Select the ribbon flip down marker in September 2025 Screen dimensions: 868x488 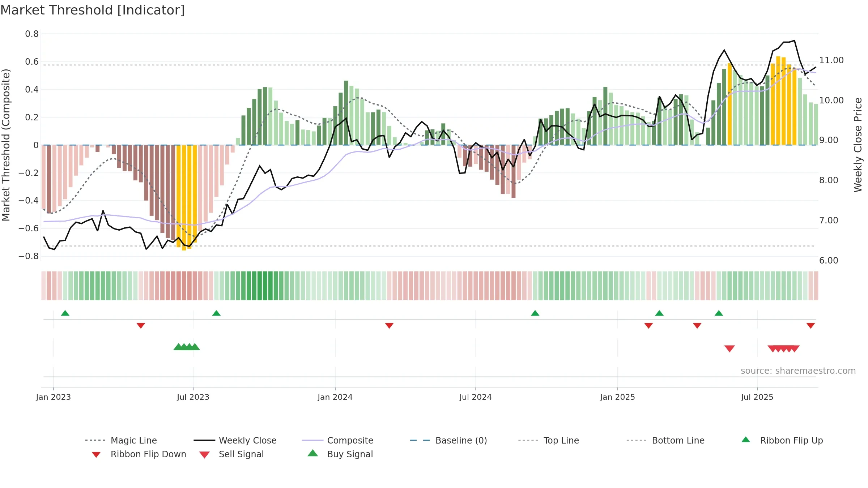(810, 326)
